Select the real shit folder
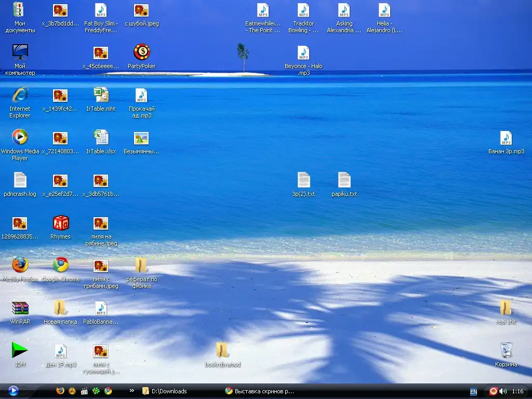This screenshot has width=532, height=399. coord(506,308)
